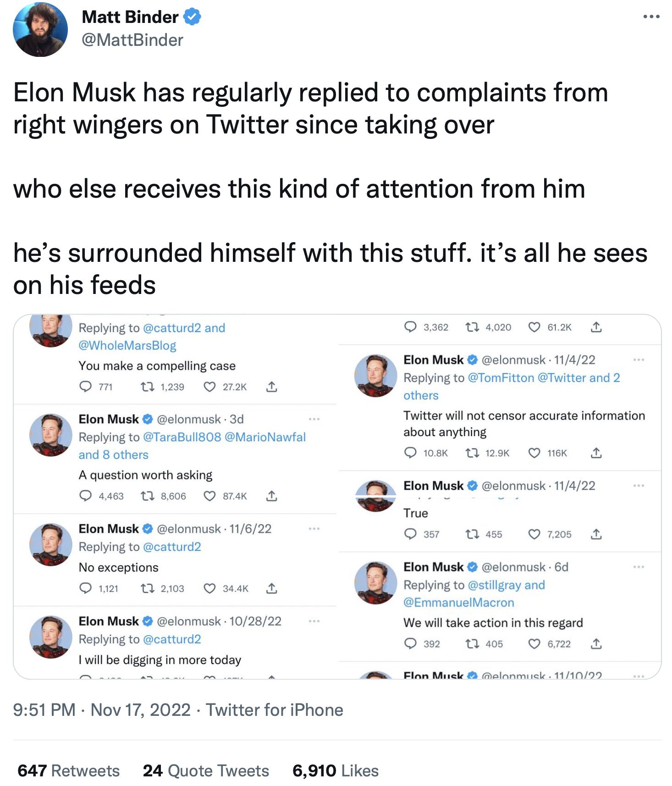This screenshot has width=672, height=786.
Task: View the 6,910 Likes list
Action: 336,771
